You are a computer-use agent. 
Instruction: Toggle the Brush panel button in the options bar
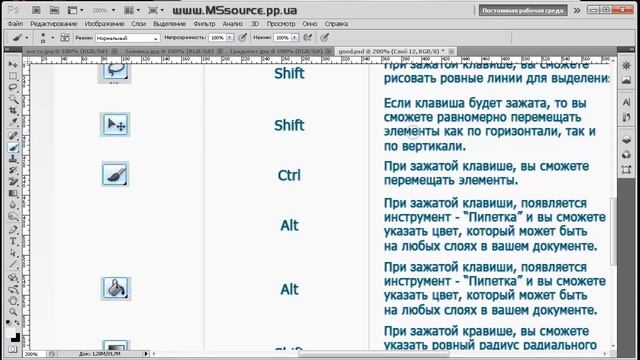[x=65, y=38]
